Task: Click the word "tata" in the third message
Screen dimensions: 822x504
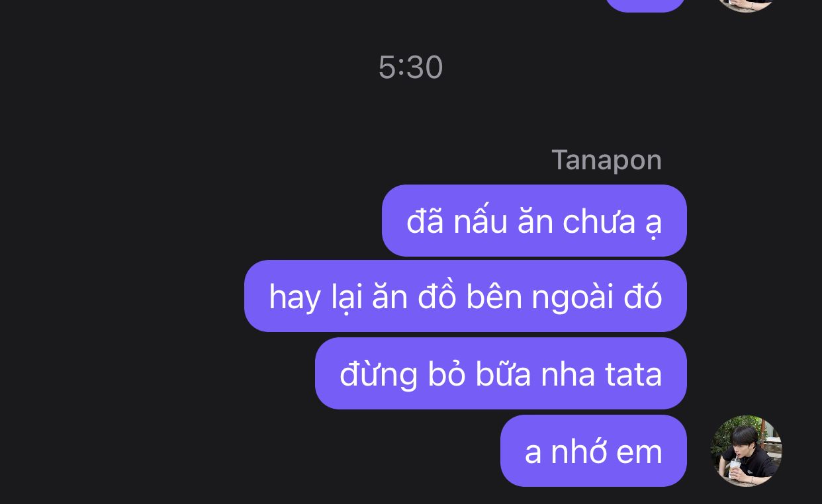Action: 633,374
